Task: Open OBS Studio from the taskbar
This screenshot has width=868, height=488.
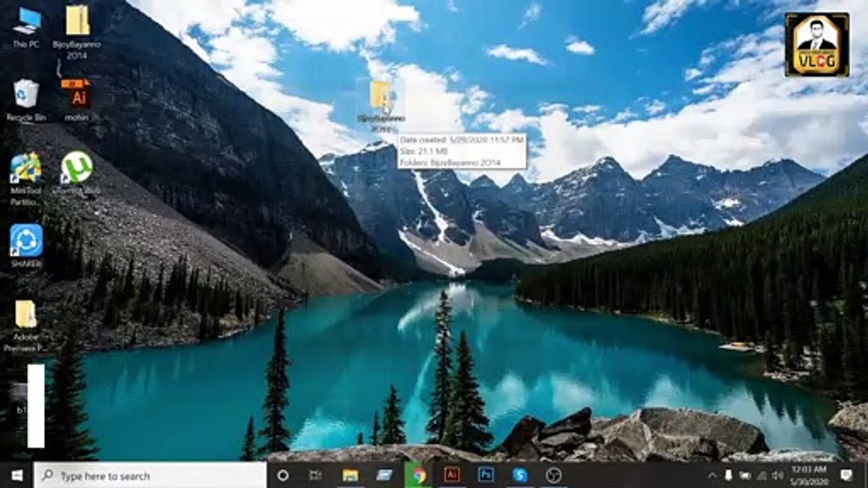Action: click(554, 475)
